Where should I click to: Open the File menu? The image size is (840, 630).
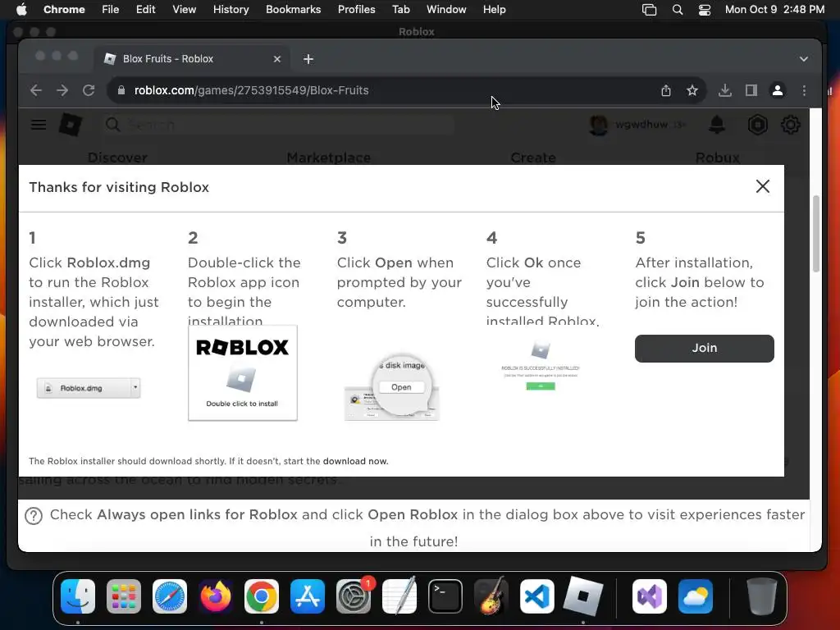point(111,10)
